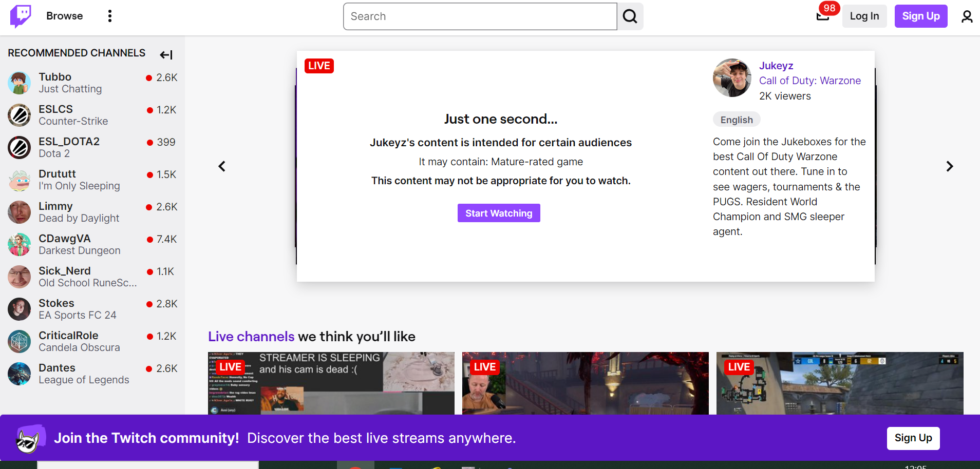Image resolution: width=980 pixels, height=469 pixels.
Task: Click the English language tag
Action: point(737,120)
